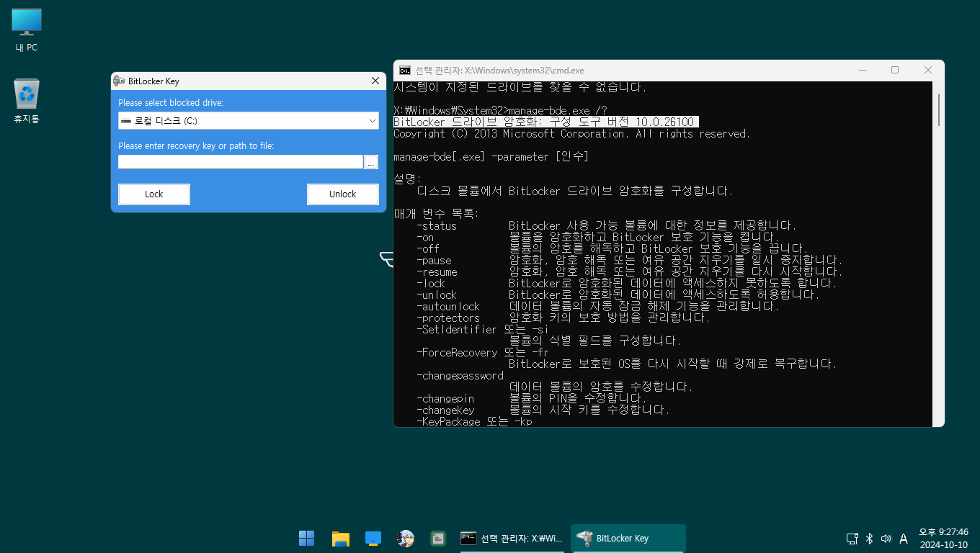Image resolution: width=980 pixels, height=553 pixels.
Task: Click the Lock button
Action: 154,194
